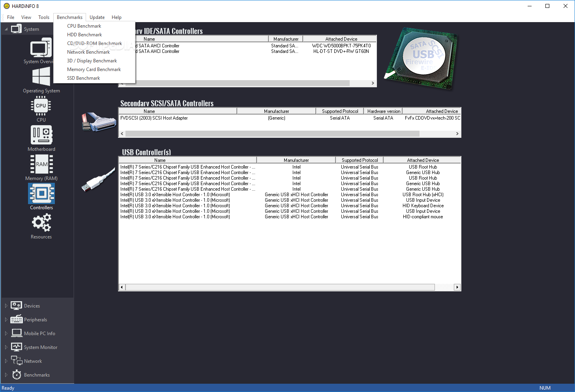Click the Network computers icon
Viewport: 575px width, 392px height.
[x=17, y=360]
